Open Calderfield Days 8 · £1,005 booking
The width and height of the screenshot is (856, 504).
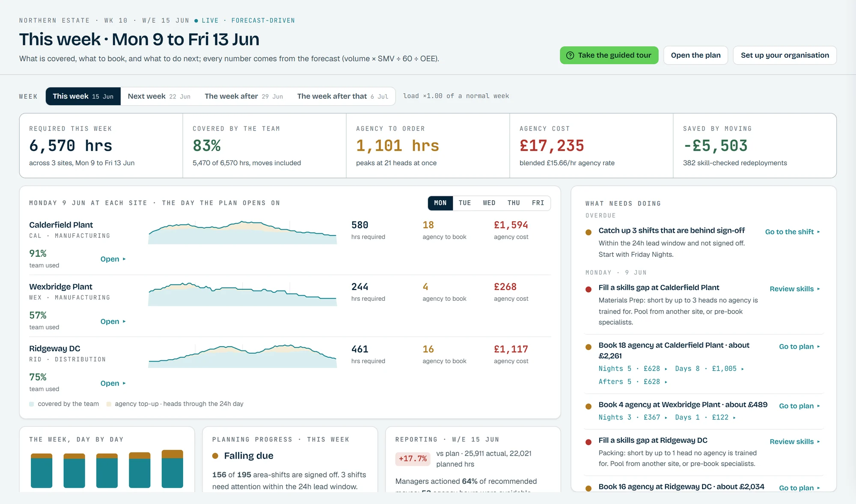(x=709, y=369)
